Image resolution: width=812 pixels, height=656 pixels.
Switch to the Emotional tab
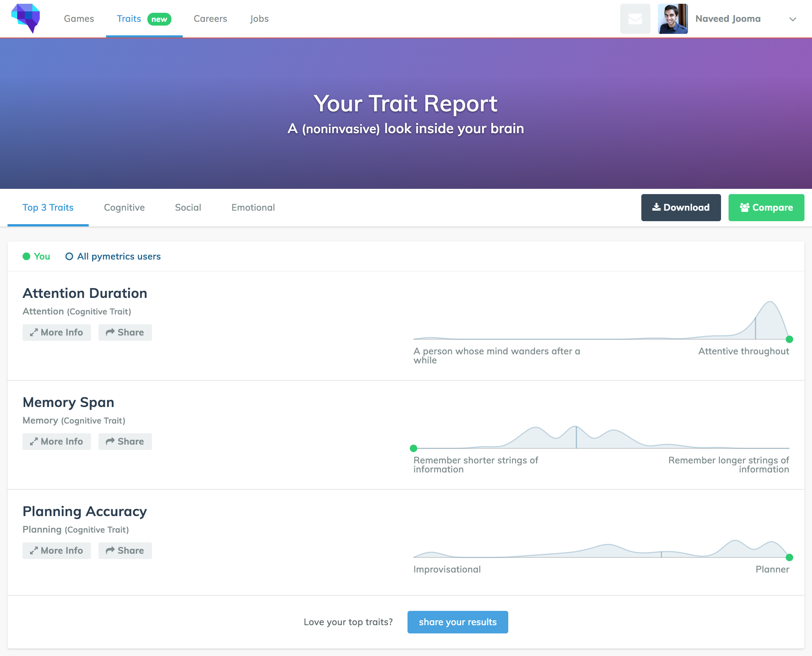[x=253, y=208]
